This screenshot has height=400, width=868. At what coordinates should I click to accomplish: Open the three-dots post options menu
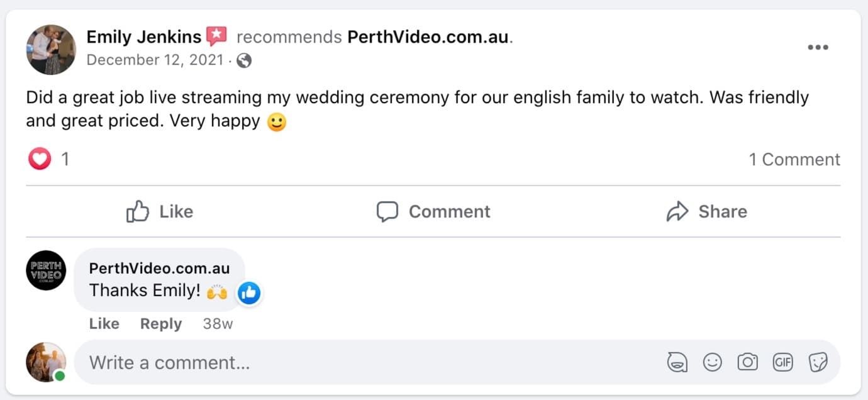click(x=817, y=48)
